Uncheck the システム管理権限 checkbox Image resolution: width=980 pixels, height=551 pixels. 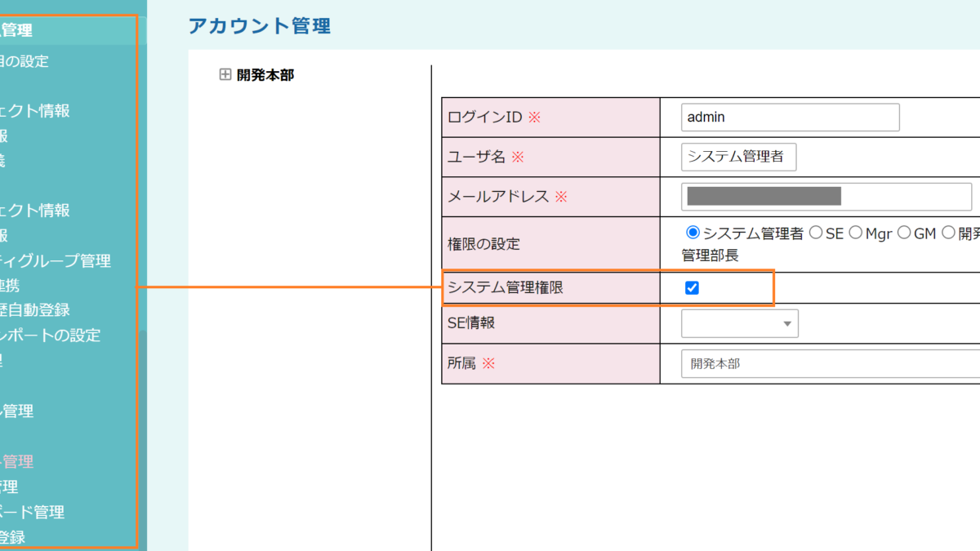pos(692,287)
